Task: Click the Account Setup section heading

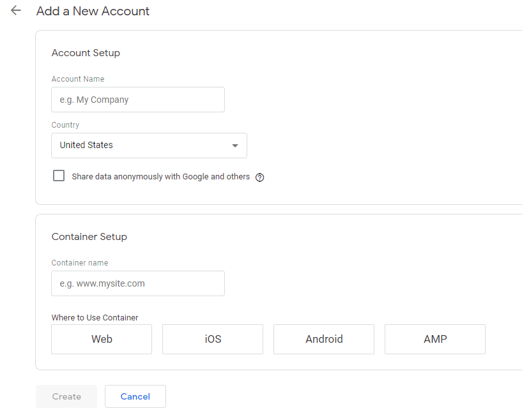Action: [x=86, y=53]
